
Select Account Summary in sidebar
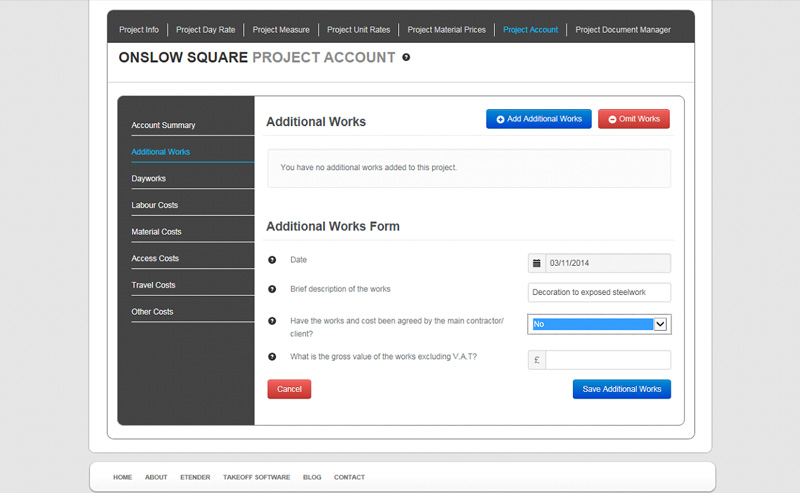click(163, 125)
